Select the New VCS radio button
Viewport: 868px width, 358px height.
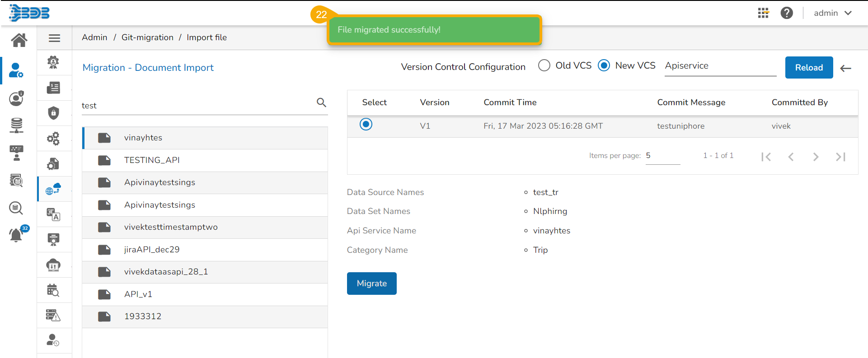[604, 65]
